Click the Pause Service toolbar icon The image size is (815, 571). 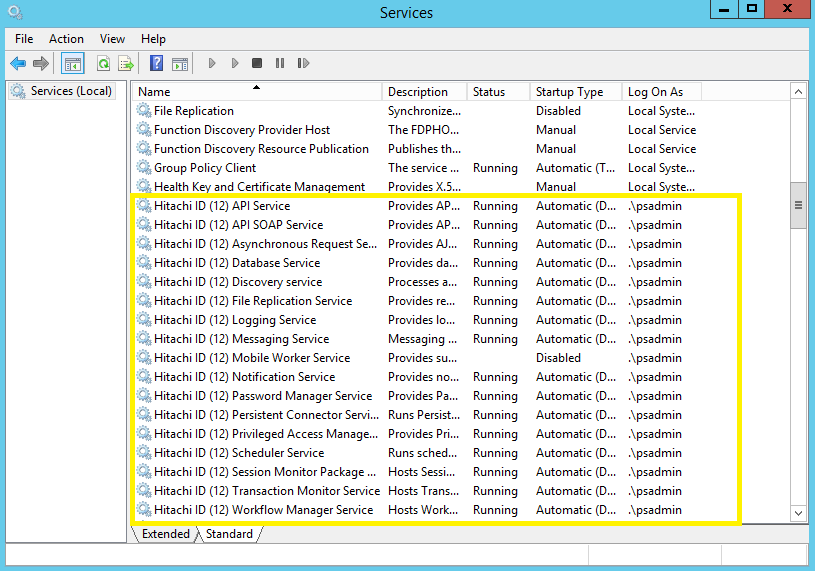279,63
